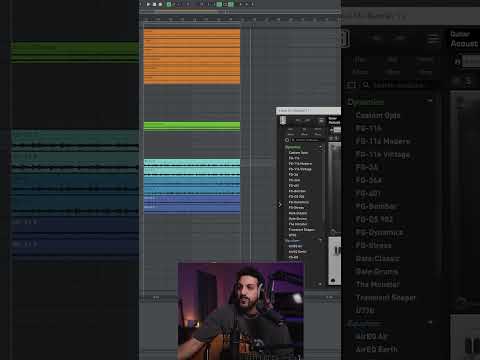Select Transient Shaper in the small plugin window list
Image resolution: width=480 pixels, height=360 pixels.
[301, 230]
